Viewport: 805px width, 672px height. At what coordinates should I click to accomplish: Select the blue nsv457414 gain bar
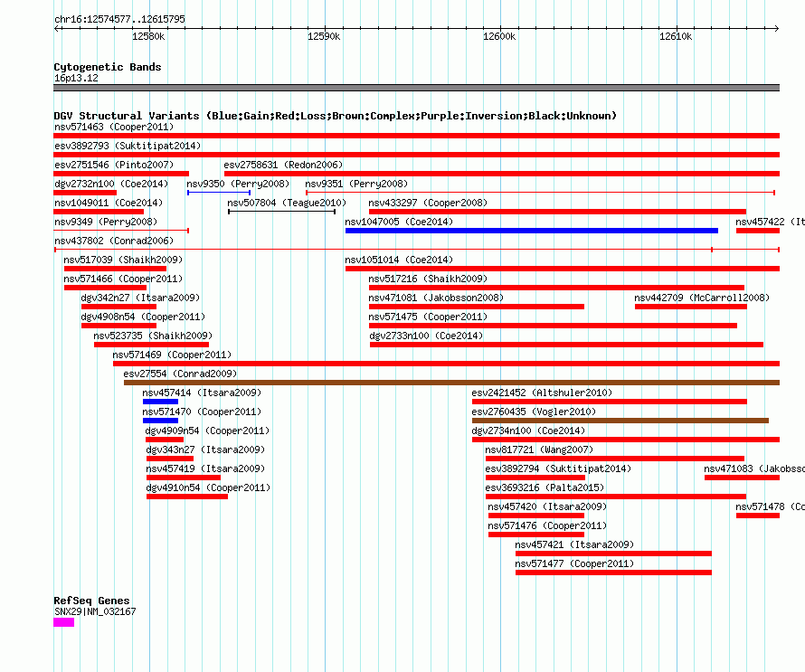[161, 402]
